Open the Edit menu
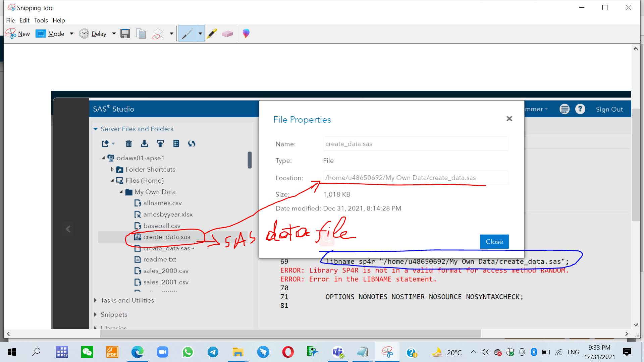644x362 pixels. (x=24, y=20)
